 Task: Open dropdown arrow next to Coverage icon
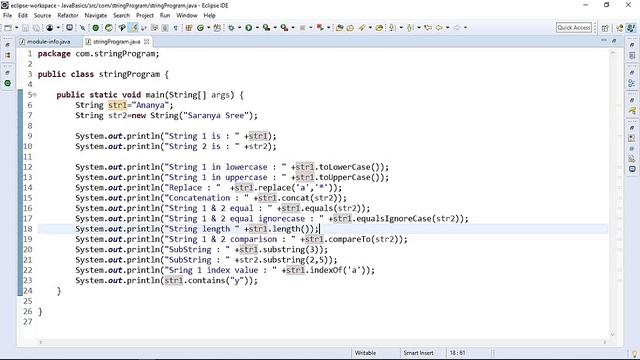click(x=275, y=28)
